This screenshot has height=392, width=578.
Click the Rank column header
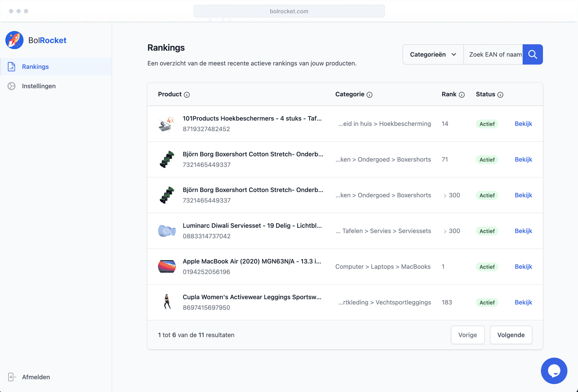[449, 94]
